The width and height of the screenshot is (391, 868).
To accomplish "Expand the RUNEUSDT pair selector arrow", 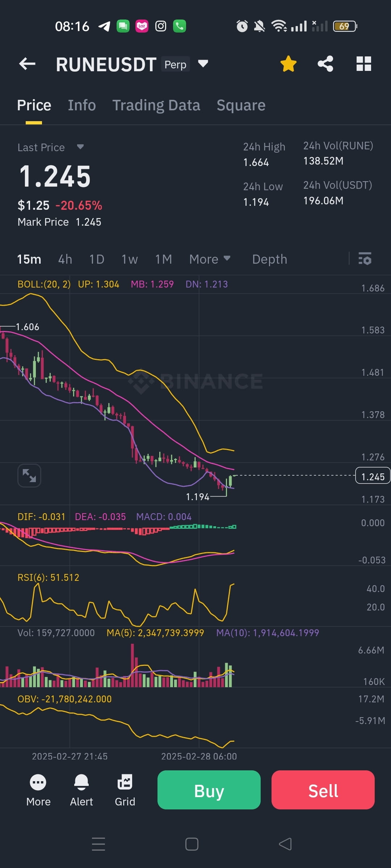I will point(203,64).
